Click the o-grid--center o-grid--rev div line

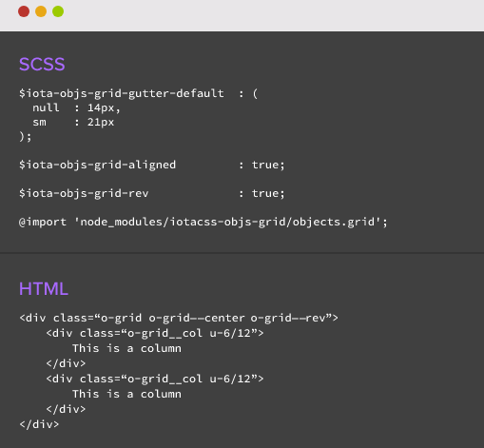(x=179, y=318)
